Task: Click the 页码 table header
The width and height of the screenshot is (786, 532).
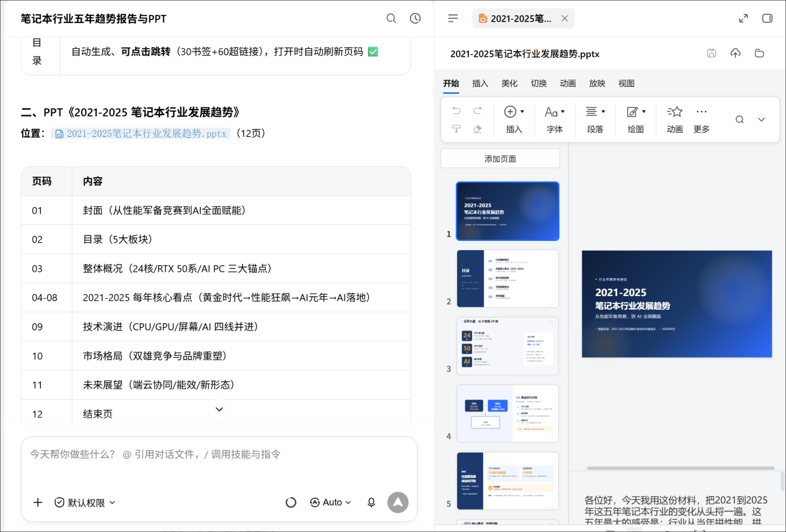Action: click(x=41, y=181)
